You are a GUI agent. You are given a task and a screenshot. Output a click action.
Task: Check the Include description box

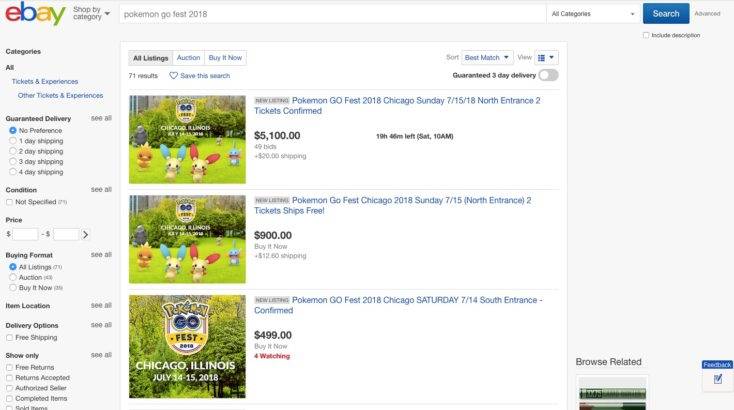point(646,35)
